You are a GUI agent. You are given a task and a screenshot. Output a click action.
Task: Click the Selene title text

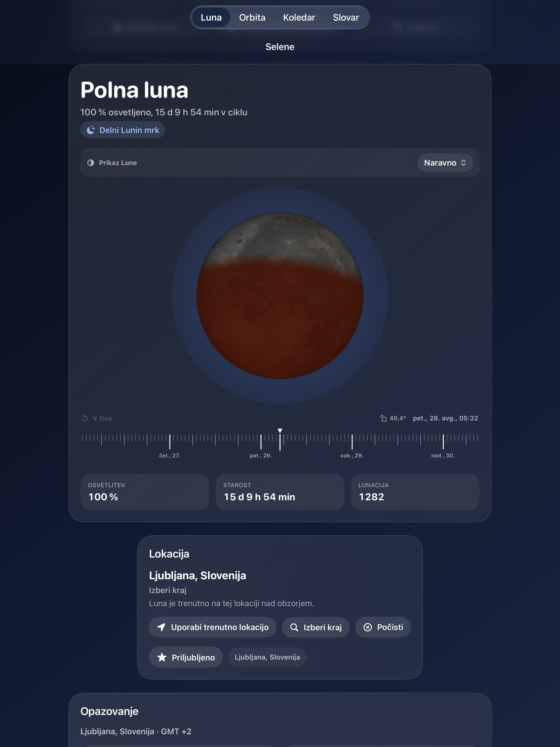pyautogui.click(x=280, y=47)
